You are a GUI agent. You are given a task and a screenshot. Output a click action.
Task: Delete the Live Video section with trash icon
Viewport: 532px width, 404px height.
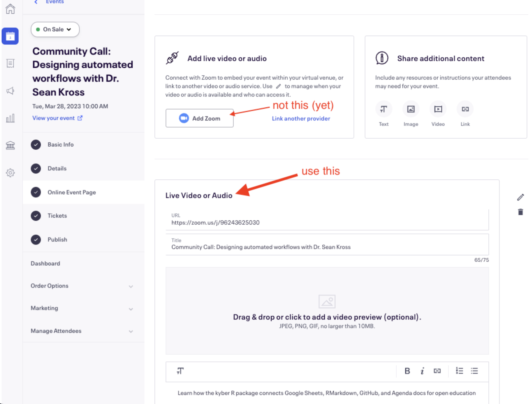point(520,212)
